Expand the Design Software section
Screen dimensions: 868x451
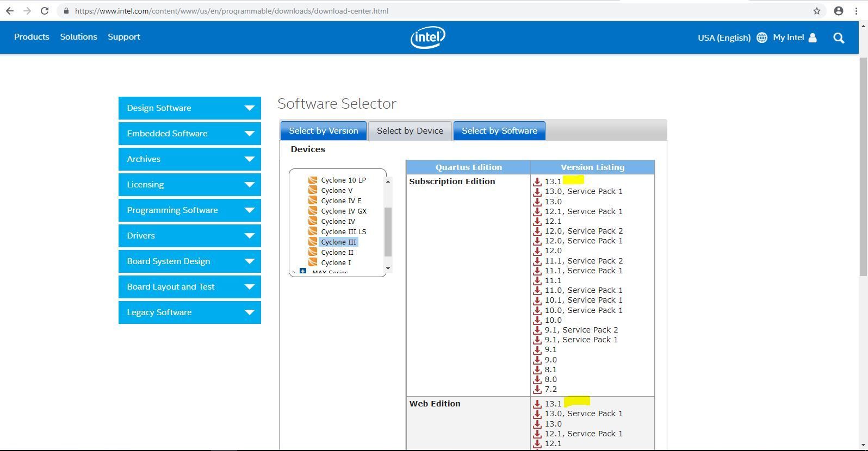coord(189,108)
